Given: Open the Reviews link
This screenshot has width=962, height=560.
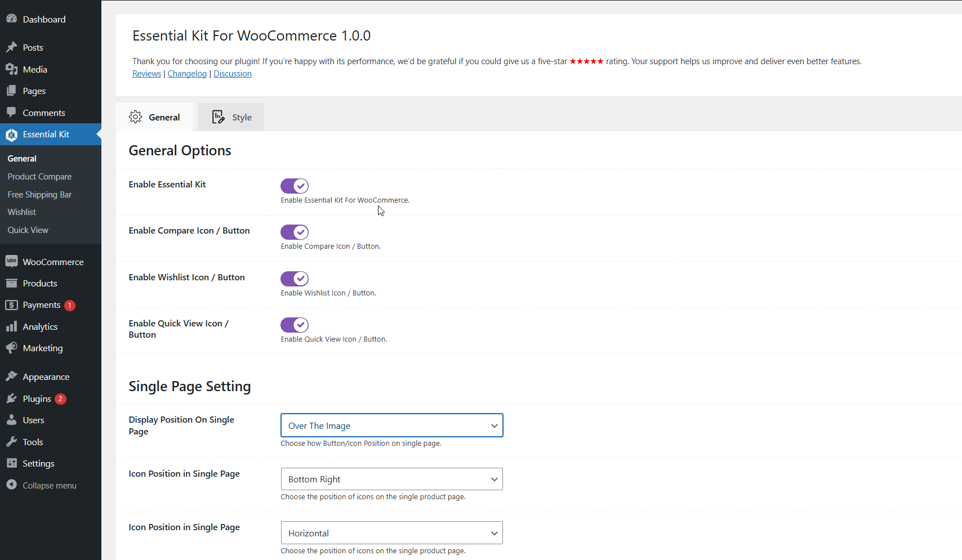Looking at the screenshot, I should click(146, 74).
